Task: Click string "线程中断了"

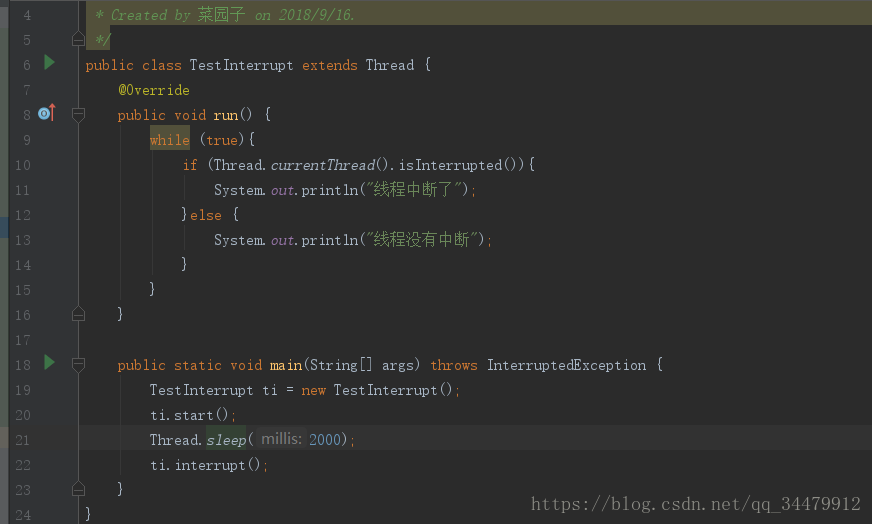Action: click(414, 190)
